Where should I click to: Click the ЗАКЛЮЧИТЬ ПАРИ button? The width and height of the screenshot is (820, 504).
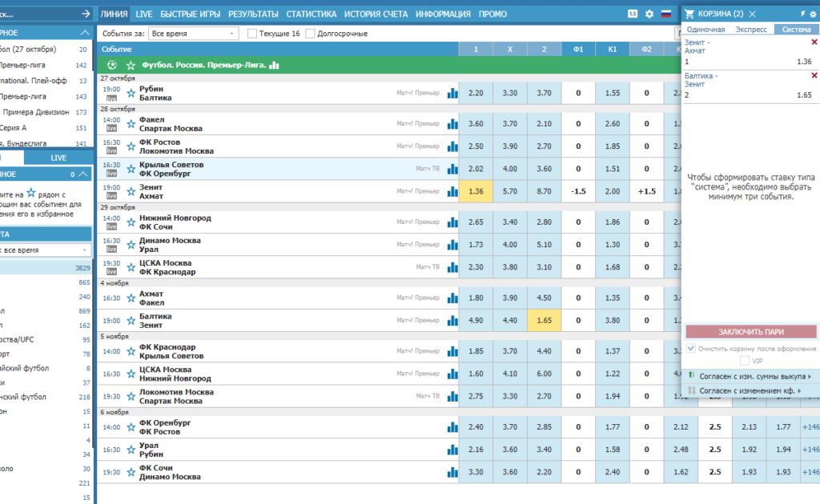tap(751, 332)
